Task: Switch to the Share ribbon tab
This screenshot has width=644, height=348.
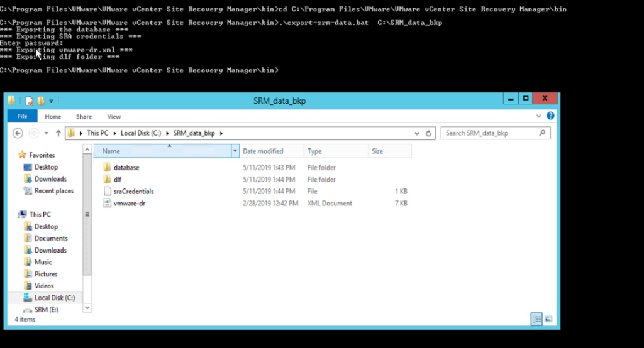Action: coord(84,117)
